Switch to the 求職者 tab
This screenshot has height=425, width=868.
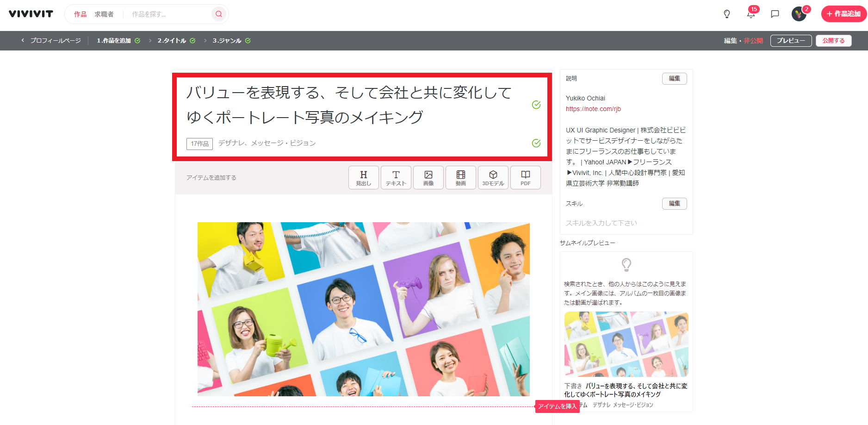point(105,14)
